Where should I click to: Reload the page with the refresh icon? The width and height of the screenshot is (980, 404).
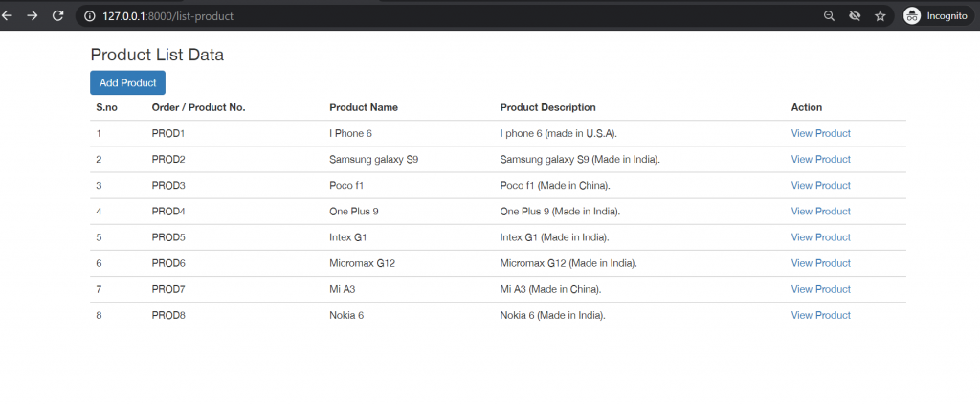click(57, 16)
